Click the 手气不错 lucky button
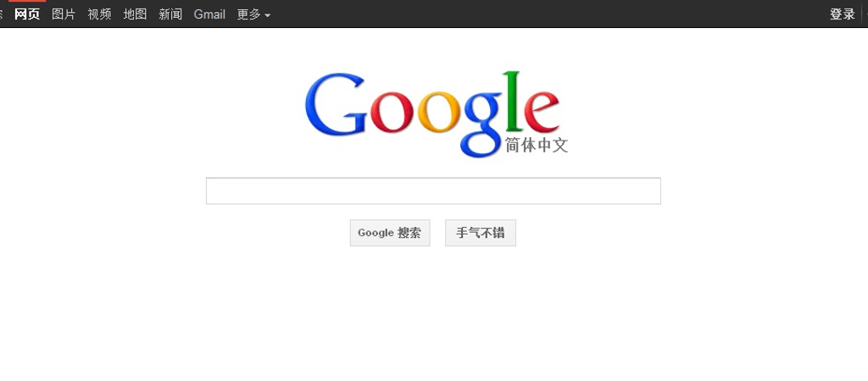 tap(481, 233)
